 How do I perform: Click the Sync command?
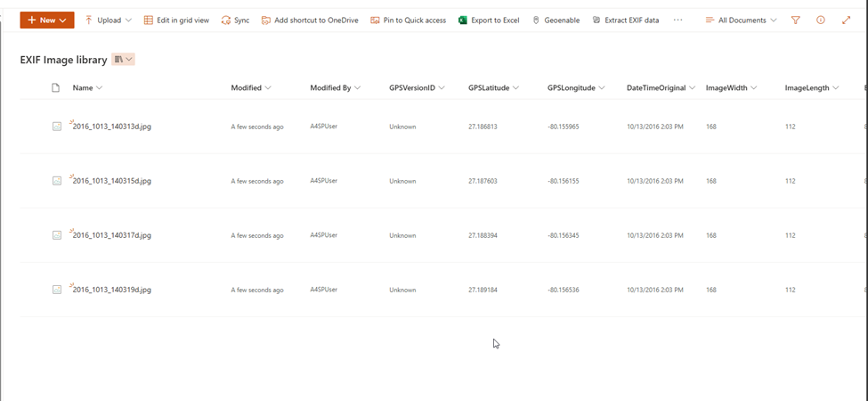tap(235, 20)
